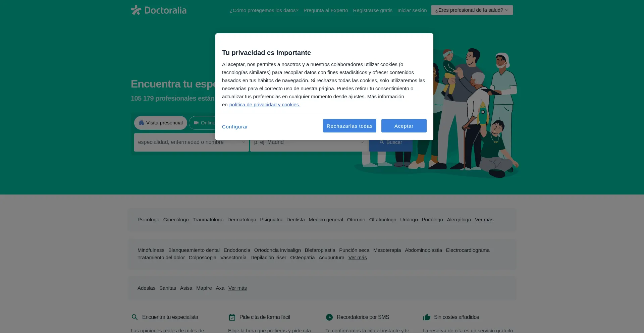Click the magnifier icon beside Encuentra tu especialista
The height and width of the screenshot is (333, 644).
[x=135, y=317]
